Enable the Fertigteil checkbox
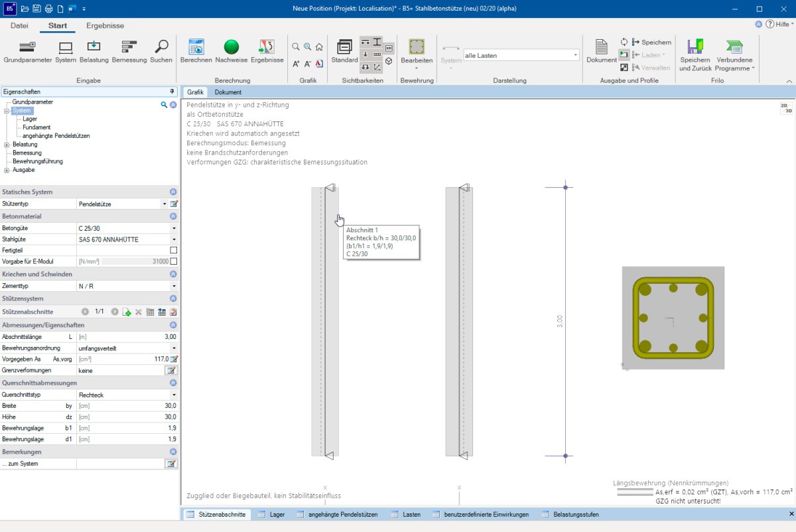Screen dimensions: 796x532 coord(174,250)
